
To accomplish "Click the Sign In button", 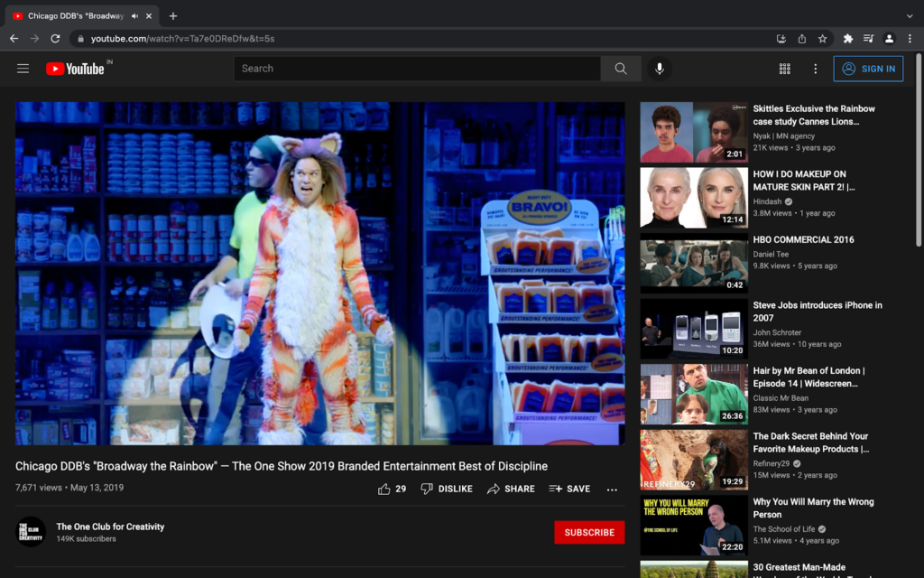I will 868,69.
